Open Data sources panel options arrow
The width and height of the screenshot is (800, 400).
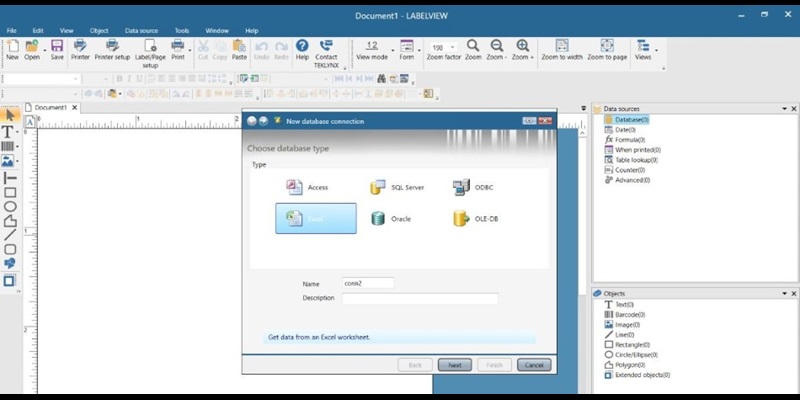pyautogui.click(x=785, y=109)
